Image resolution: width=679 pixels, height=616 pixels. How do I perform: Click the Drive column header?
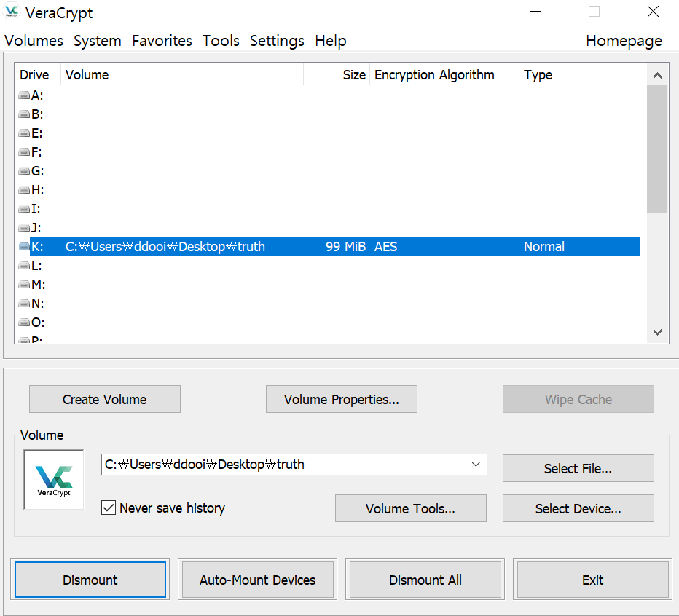[38, 75]
